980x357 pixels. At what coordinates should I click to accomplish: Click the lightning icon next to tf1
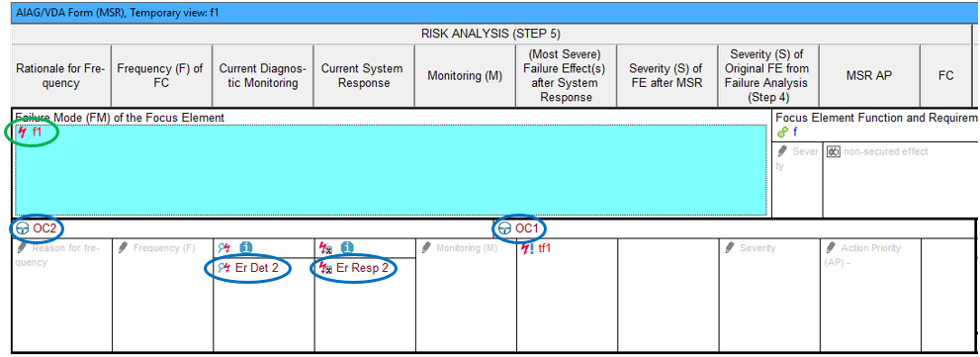coord(527,248)
